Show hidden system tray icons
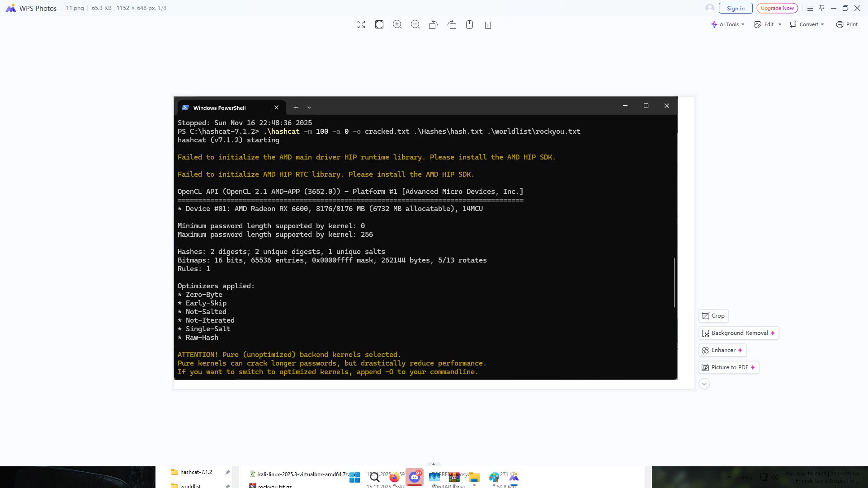This screenshot has width=868, height=488. tap(729, 477)
